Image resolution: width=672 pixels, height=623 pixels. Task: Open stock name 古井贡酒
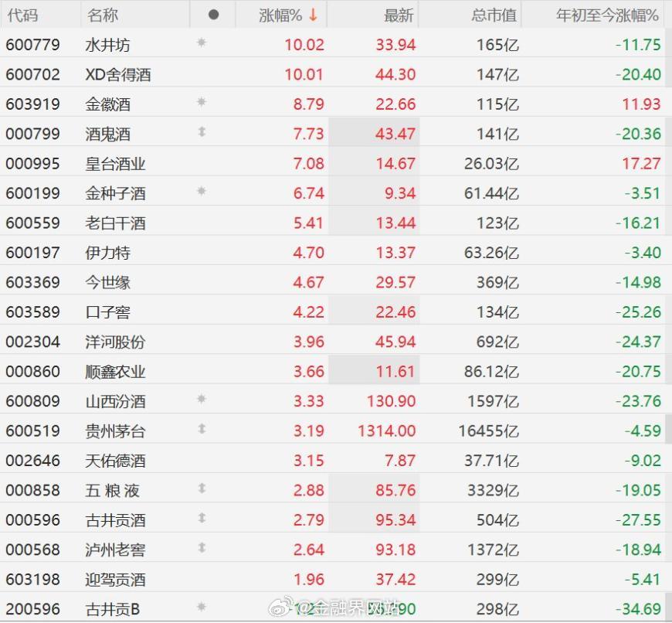(115, 520)
